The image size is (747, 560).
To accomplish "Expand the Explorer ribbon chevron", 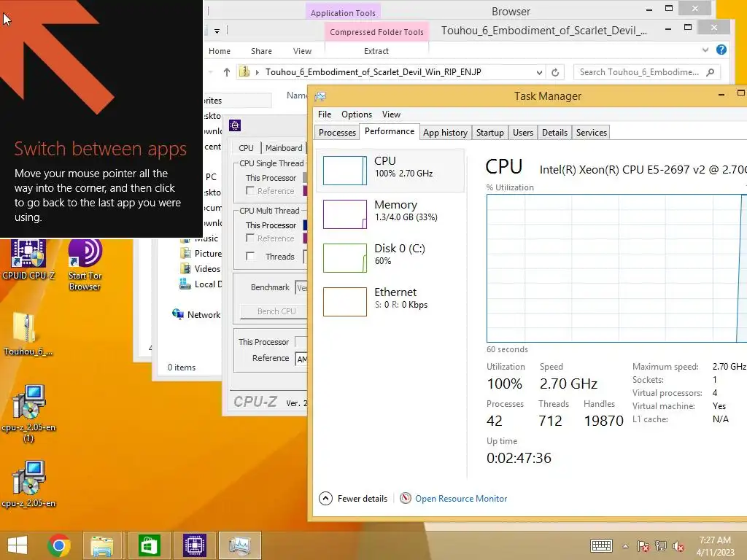I will point(705,50).
